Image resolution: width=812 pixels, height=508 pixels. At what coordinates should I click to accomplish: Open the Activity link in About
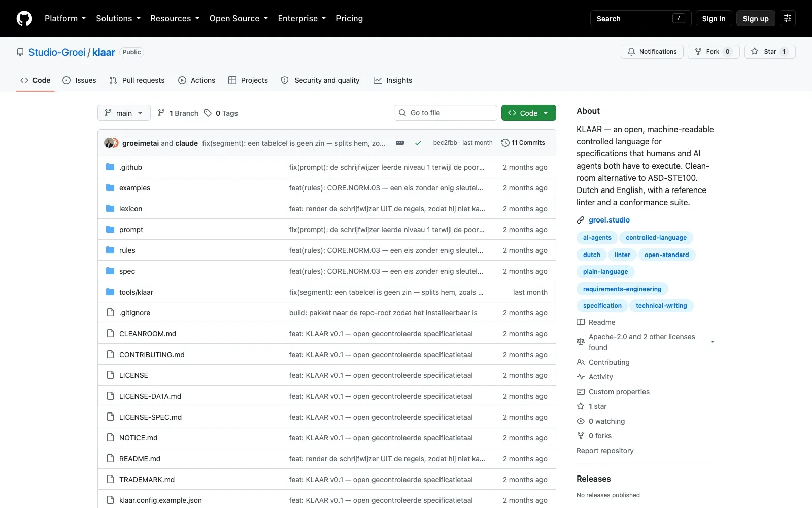[x=595, y=377]
